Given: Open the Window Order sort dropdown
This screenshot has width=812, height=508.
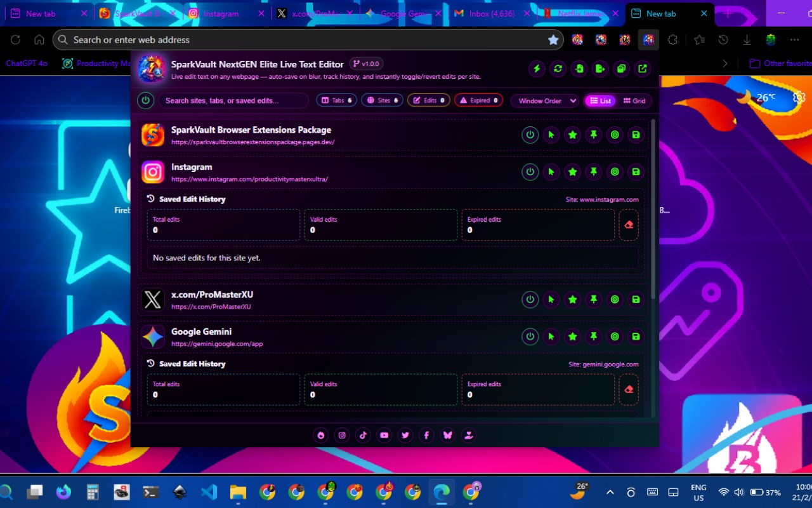Looking at the screenshot, I should [x=545, y=100].
